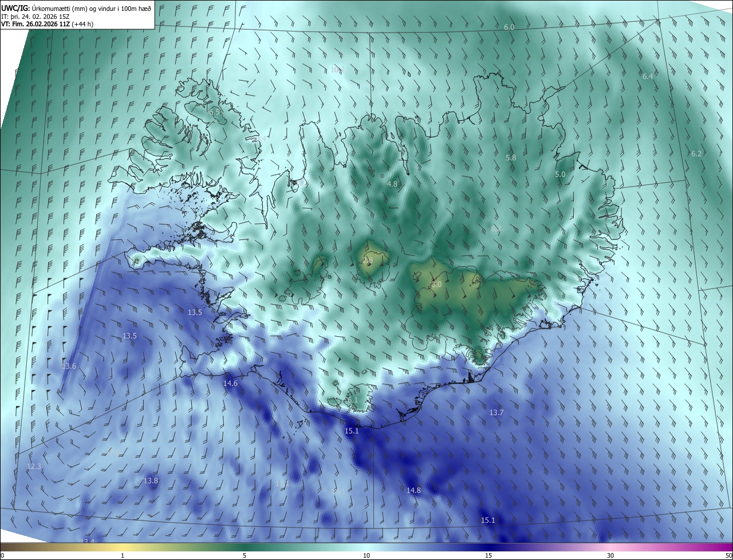Image resolution: width=733 pixels, height=560 pixels.
Task: Click the 14.8 map value label
Action: pos(413,490)
